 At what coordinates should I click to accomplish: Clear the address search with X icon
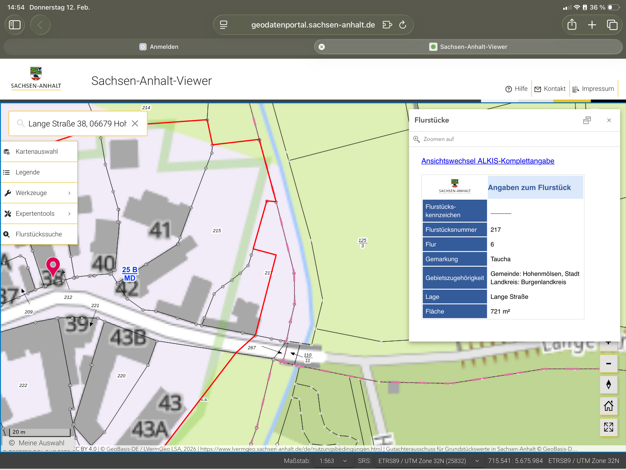pos(135,124)
